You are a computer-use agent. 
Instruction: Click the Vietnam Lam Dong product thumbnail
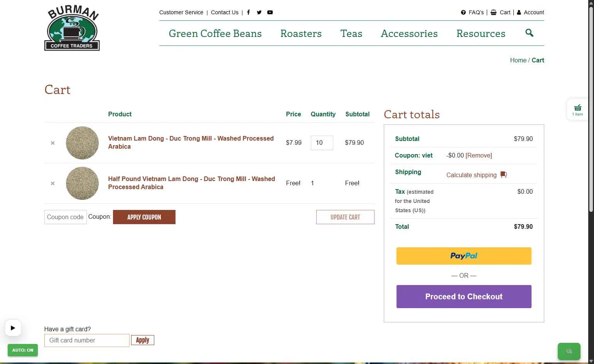point(82,143)
